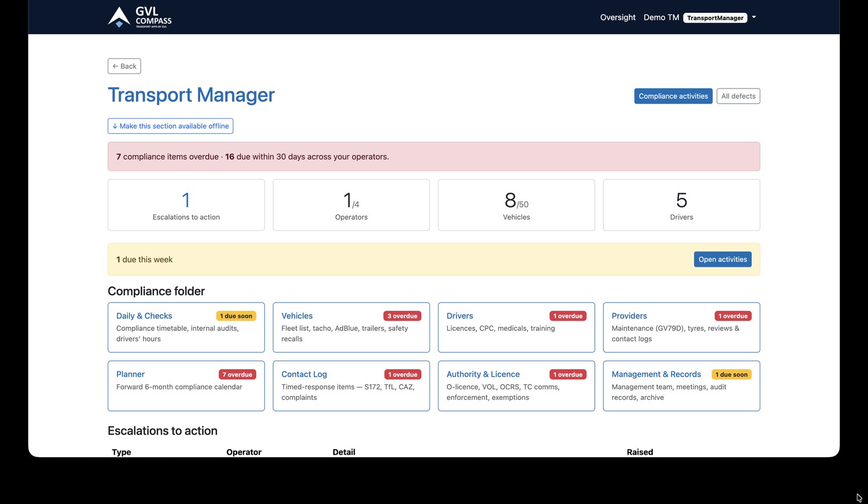Click the Detail column header

(x=344, y=452)
